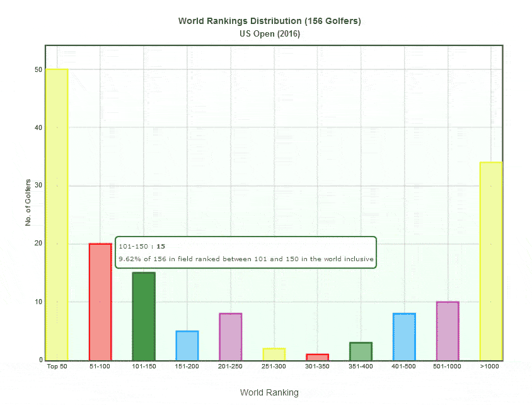The height and width of the screenshot is (405, 532).
Task: Click the chart title 'World Rankings Distribution (156 Golfers)'
Action: 269,21
